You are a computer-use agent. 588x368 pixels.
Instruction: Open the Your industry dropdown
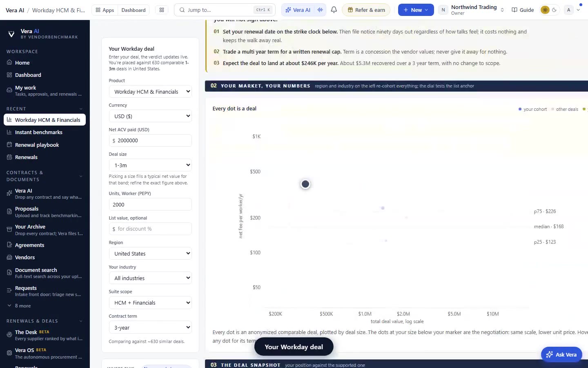[x=150, y=278]
